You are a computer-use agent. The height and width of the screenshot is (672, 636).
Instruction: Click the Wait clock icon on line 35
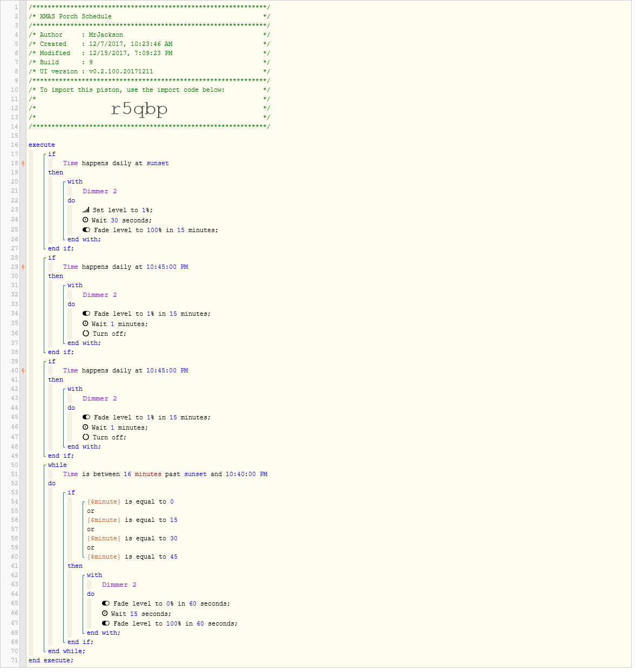pos(85,323)
